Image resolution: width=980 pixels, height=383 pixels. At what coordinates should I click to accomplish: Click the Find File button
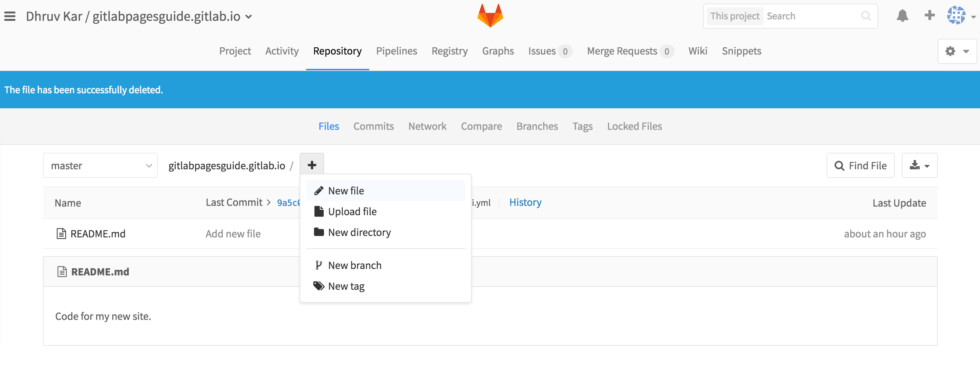point(860,165)
